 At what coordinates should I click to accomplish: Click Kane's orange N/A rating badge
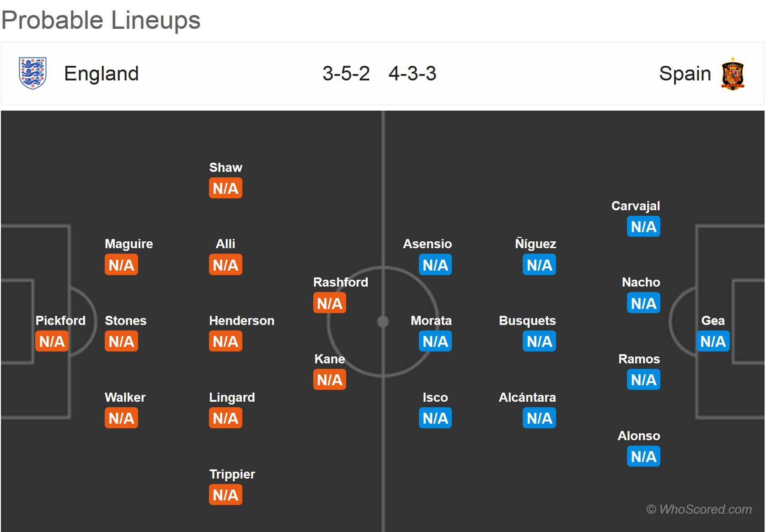pos(329,380)
